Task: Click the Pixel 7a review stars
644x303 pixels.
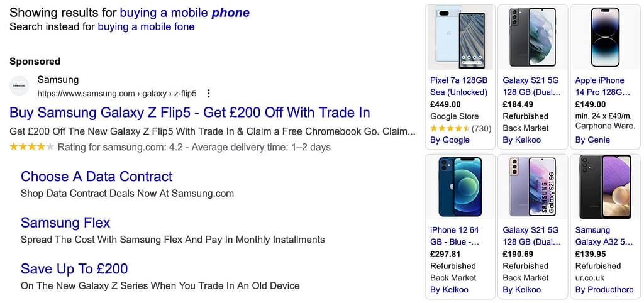Action: 450,128
